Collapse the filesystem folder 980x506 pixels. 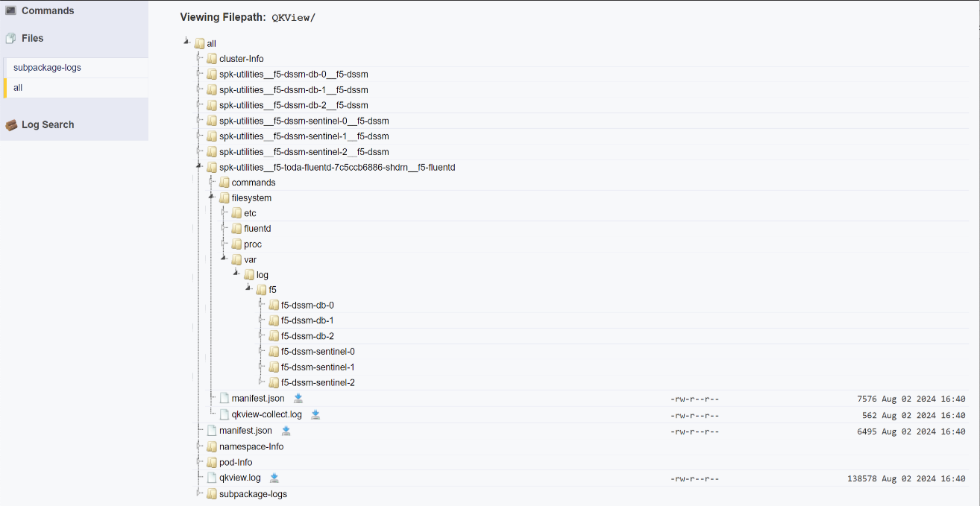[x=211, y=197]
